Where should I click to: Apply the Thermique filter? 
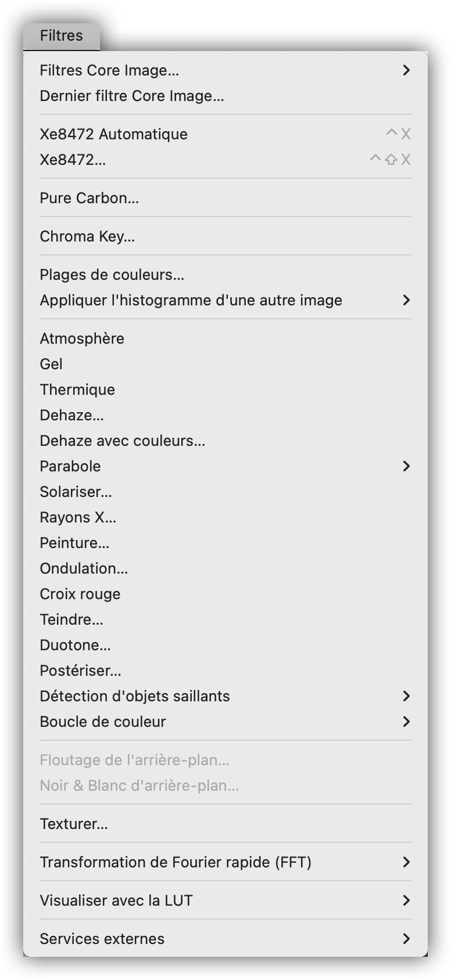(x=77, y=390)
